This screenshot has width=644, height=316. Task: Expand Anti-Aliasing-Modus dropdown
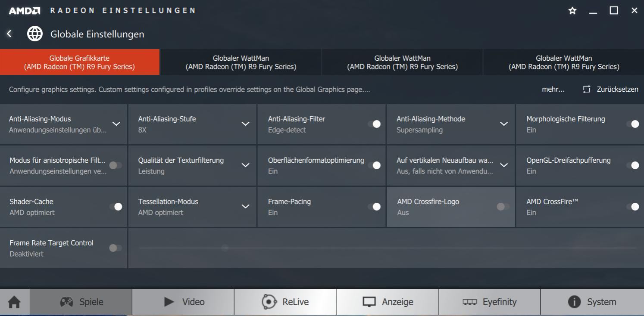[x=116, y=124]
